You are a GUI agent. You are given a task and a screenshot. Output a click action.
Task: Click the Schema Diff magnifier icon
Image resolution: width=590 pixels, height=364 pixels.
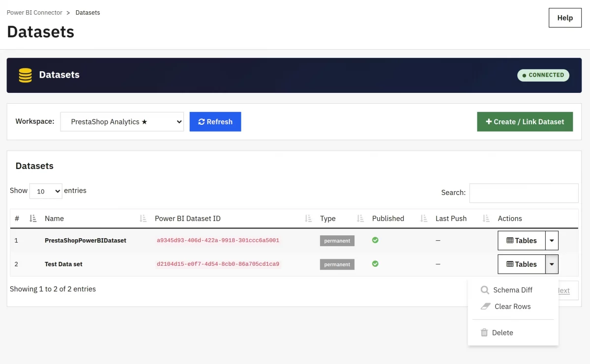pyautogui.click(x=485, y=290)
